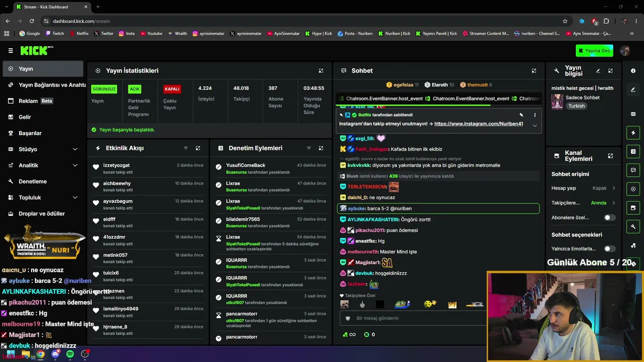Viewport: 644px width, 362px height.
Task: Bookmark this page with the star icon
Action: click(565, 21)
